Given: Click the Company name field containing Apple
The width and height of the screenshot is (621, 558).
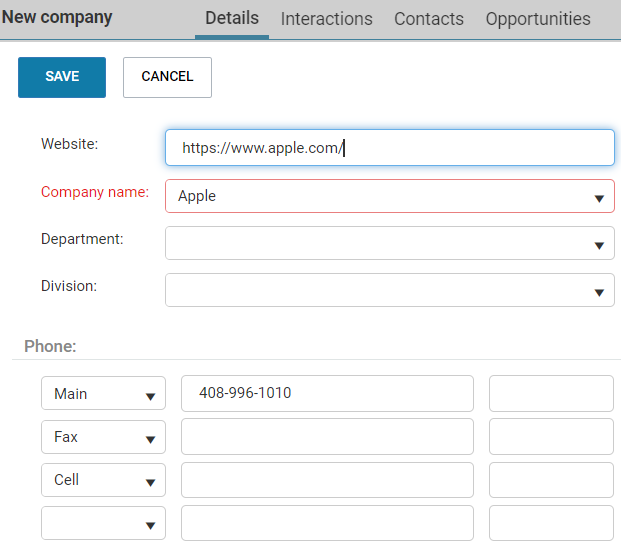Looking at the screenshot, I should tap(390, 196).
